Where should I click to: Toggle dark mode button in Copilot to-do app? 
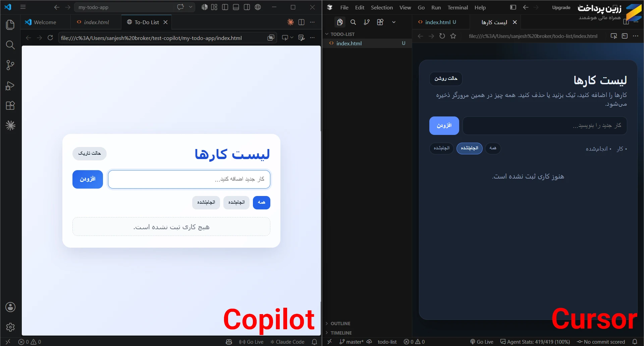click(90, 153)
